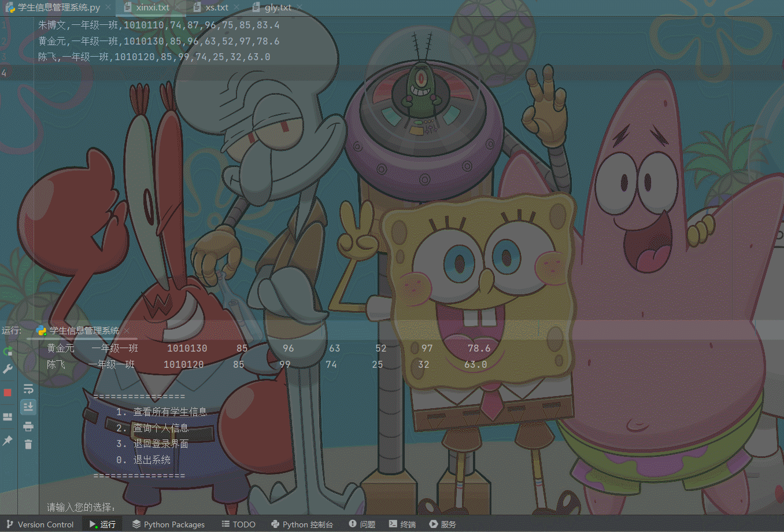Click the restore layout icon in run panel
Viewport: 784px width, 532px height.
(x=8, y=417)
